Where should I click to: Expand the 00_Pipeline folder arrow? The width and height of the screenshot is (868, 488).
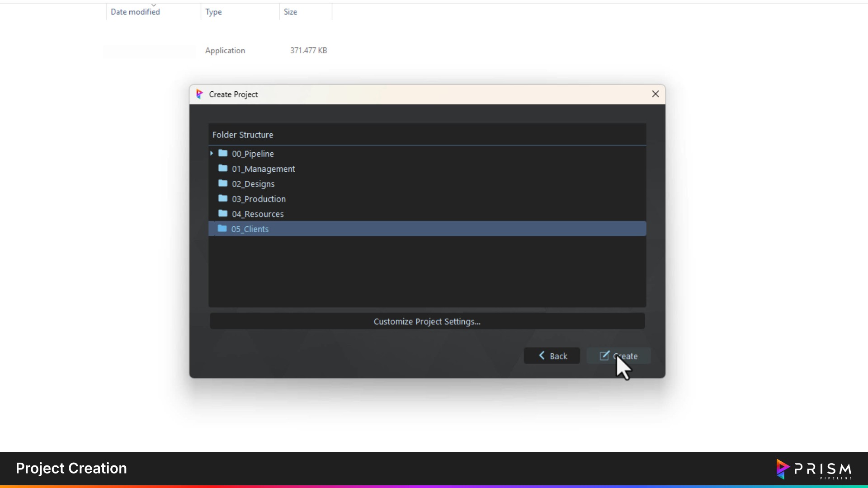click(212, 154)
